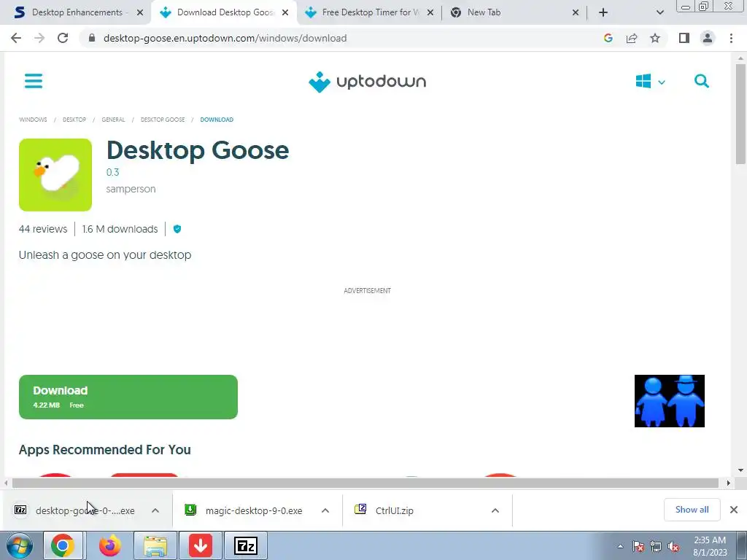Click the Uptodown search magnifier icon
This screenshot has height=560, width=747.
click(701, 81)
